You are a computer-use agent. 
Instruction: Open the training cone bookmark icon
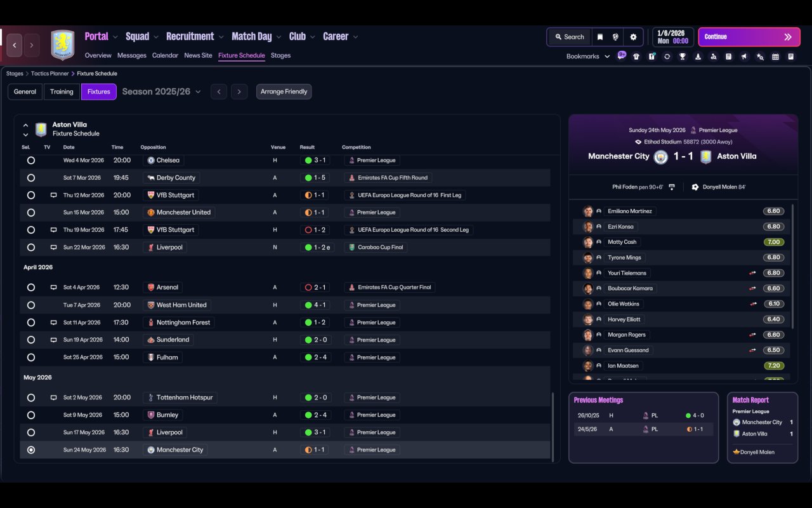tap(698, 57)
